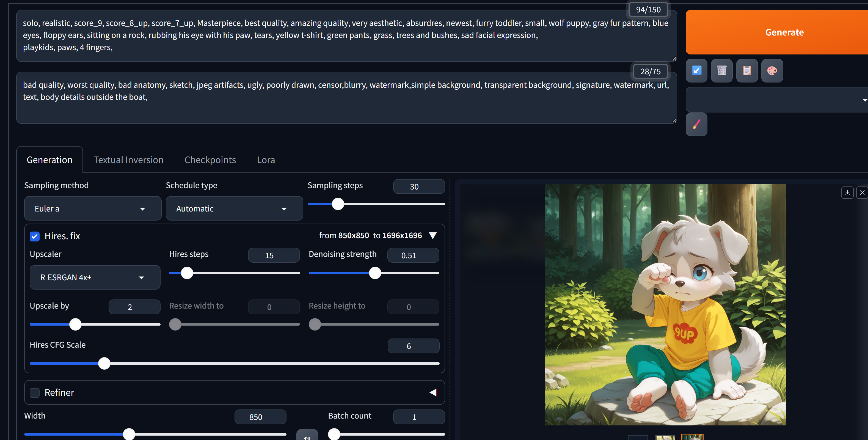Click the download image icon
Viewport: 868px width, 440px height.
[847, 193]
